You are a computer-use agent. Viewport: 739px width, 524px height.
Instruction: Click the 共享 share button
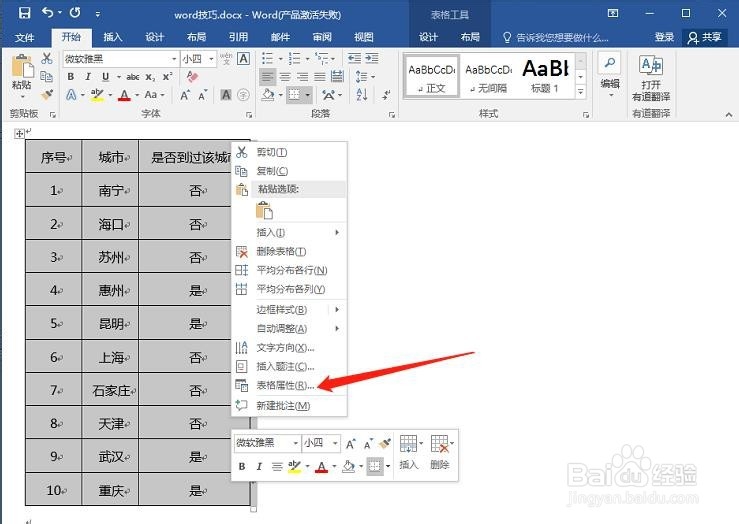705,37
